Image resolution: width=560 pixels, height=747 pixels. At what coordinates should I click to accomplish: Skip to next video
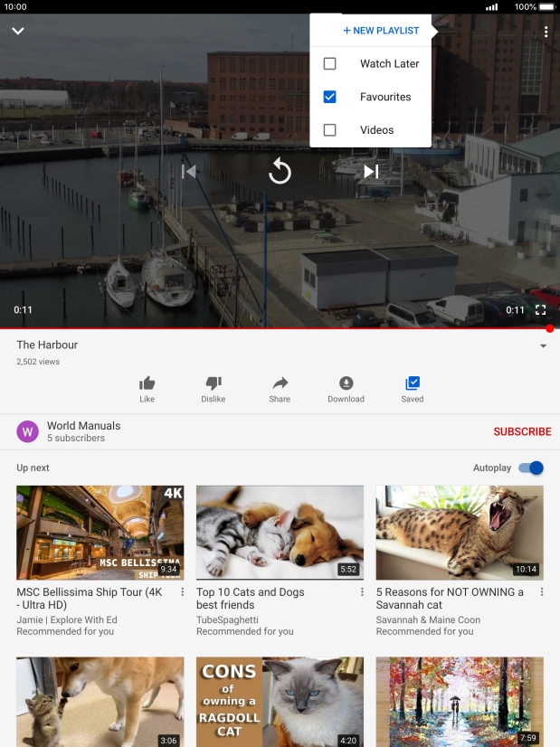pyautogui.click(x=371, y=171)
